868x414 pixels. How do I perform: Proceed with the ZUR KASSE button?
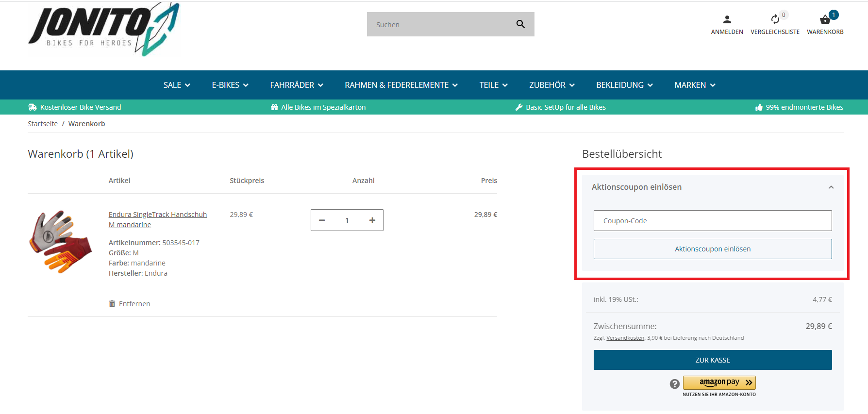point(713,360)
